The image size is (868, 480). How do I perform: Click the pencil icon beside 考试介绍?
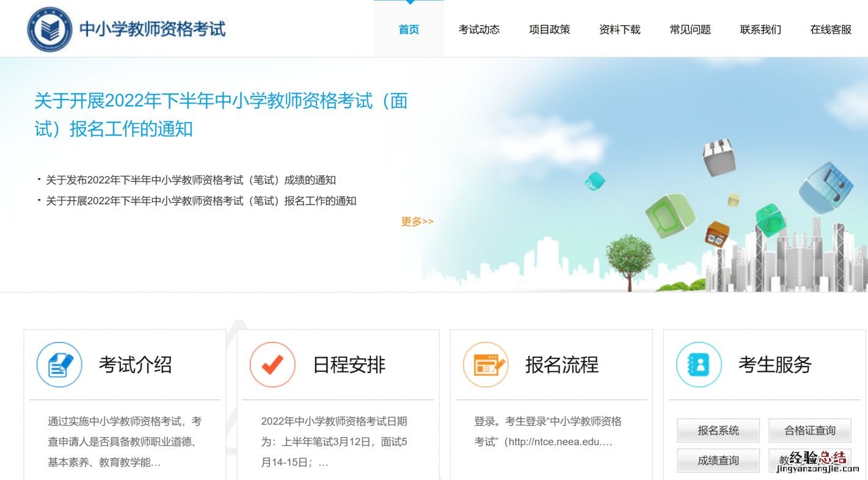point(59,365)
